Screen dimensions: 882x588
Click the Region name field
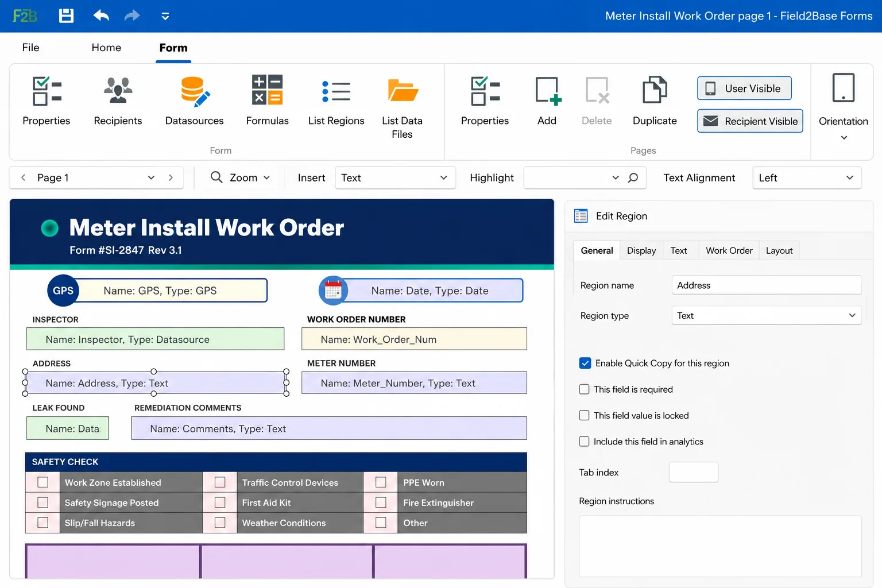pos(767,285)
